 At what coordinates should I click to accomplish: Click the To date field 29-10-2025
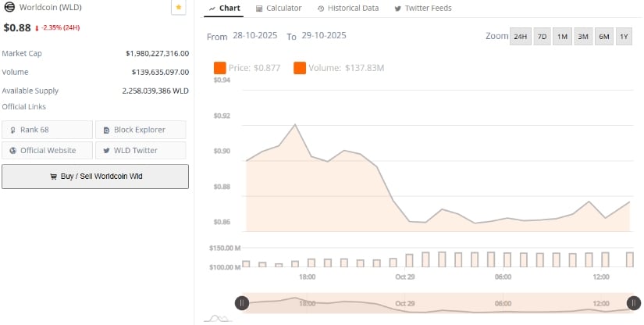[x=323, y=37]
